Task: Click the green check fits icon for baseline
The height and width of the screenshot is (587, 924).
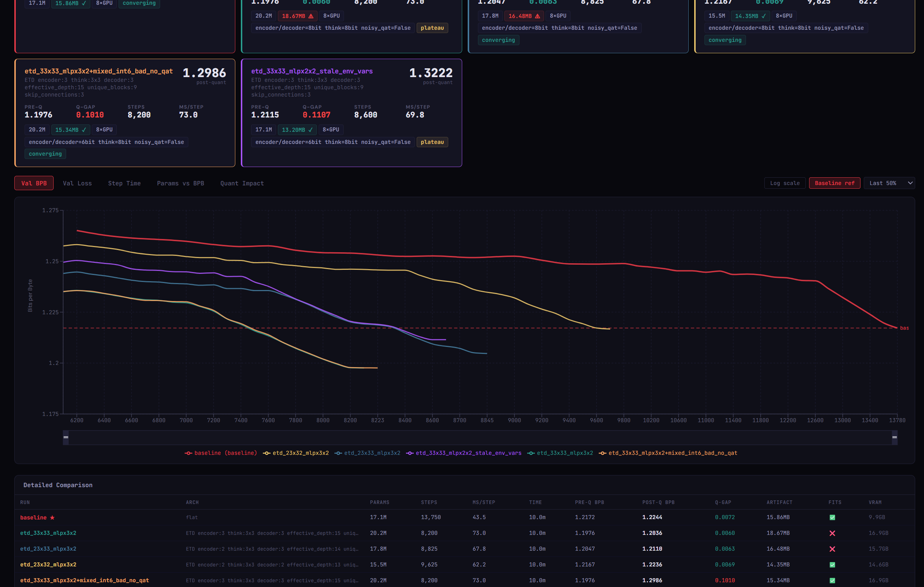Action: [x=832, y=518]
